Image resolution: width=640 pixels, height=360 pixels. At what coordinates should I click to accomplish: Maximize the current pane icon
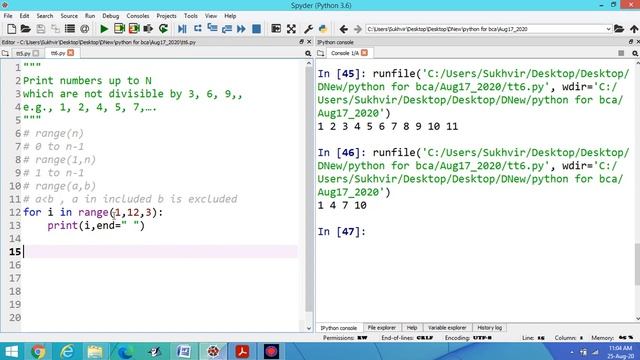pyautogui.click(x=276, y=29)
